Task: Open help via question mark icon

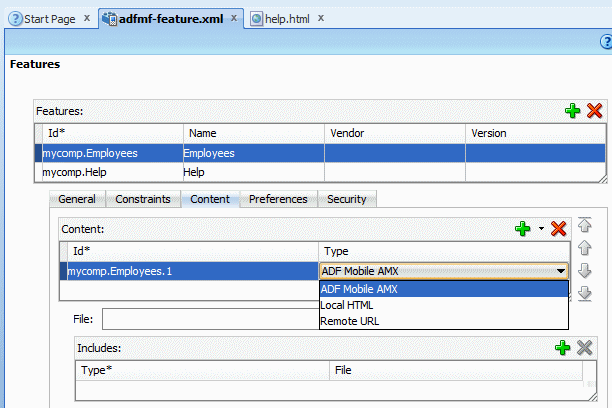Action: point(605,40)
